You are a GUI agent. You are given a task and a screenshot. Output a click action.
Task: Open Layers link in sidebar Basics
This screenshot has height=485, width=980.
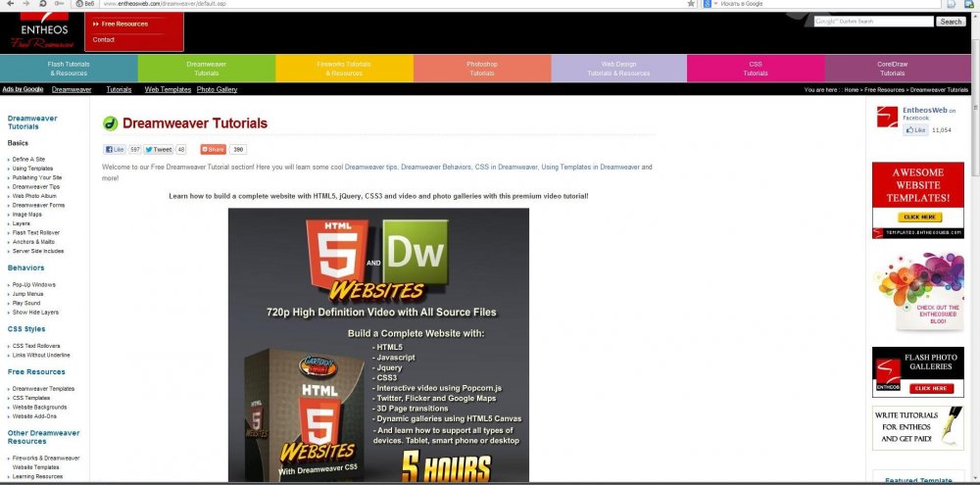(x=22, y=223)
